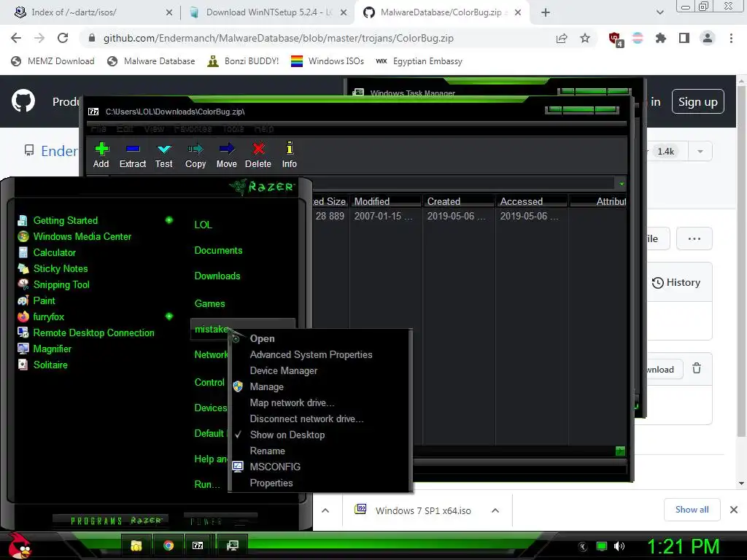The width and height of the screenshot is (747, 560).
Task: Choose Manage in the context menu
Action: [x=266, y=386]
